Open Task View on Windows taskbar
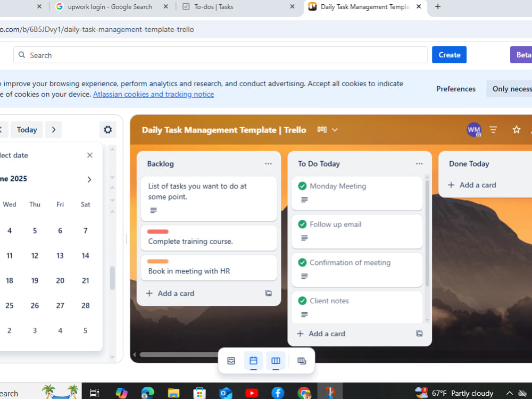Viewport: 532px width, 399px height. click(x=94, y=393)
